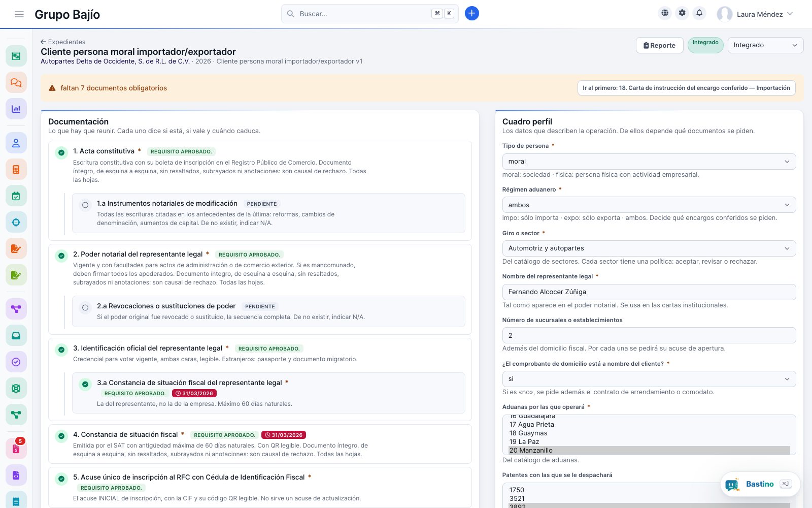Open the hamburger menu next to Grupo Bajío
Viewport: 812px width, 508px height.
(19, 14)
